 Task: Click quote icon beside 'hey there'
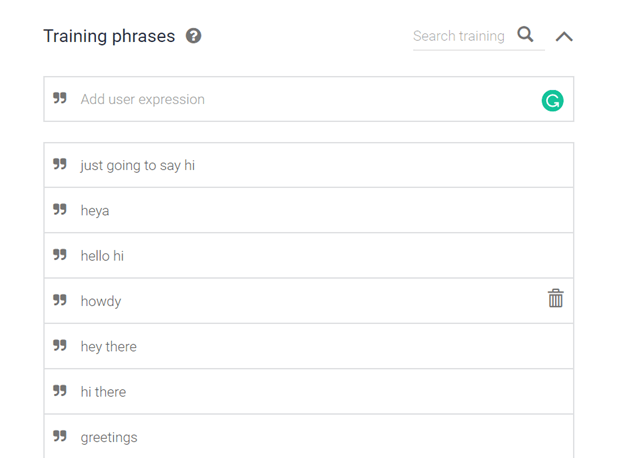pyautogui.click(x=60, y=346)
